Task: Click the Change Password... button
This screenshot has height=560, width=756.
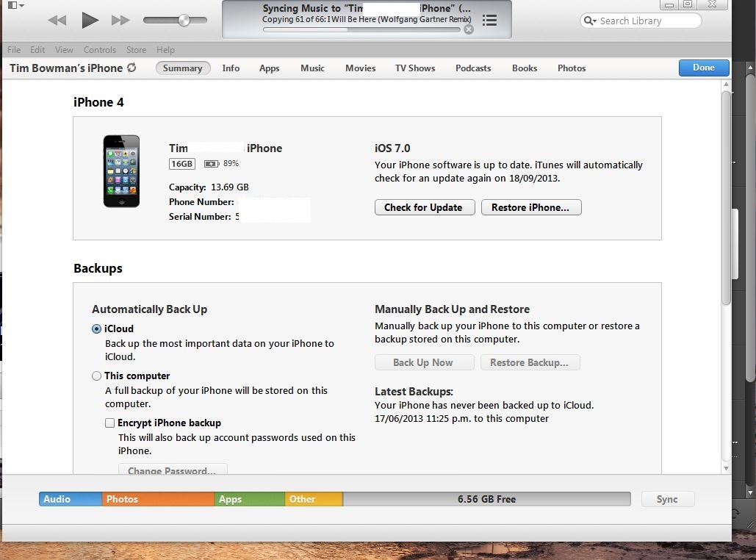Action: point(173,470)
